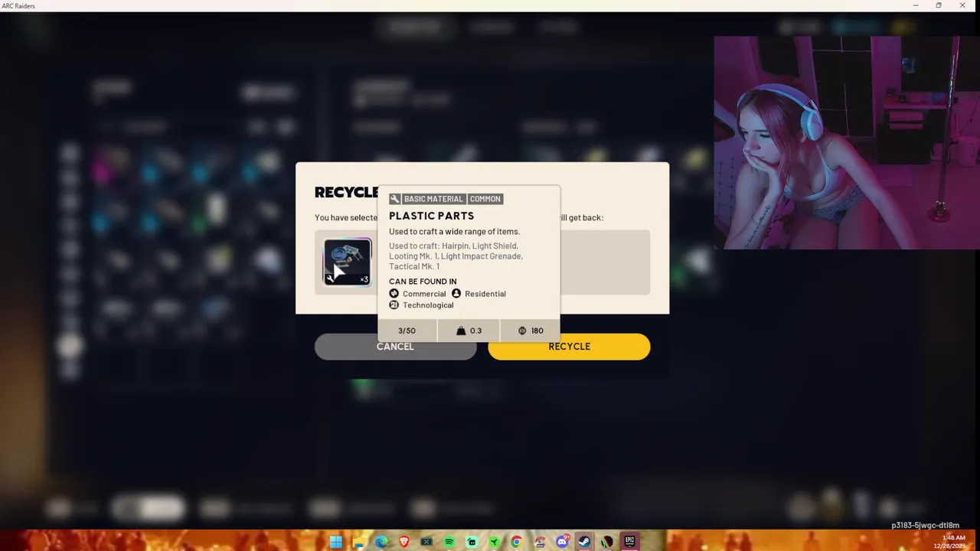The width and height of the screenshot is (980, 551).
Task: Click the item count badge x3 on thumbnail
Action: pyautogui.click(x=364, y=279)
